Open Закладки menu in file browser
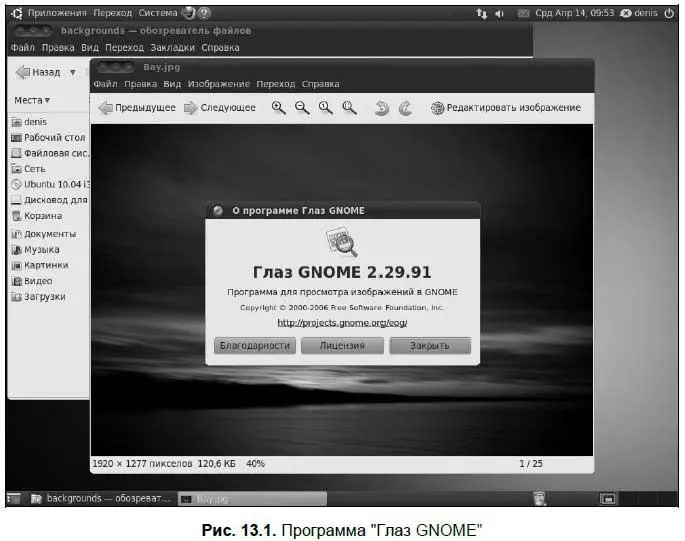 point(172,48)
